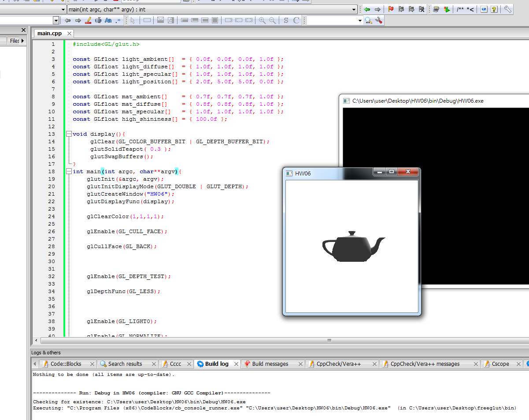
Task: Click the Logs & others panel title
Action: [46, 353]
